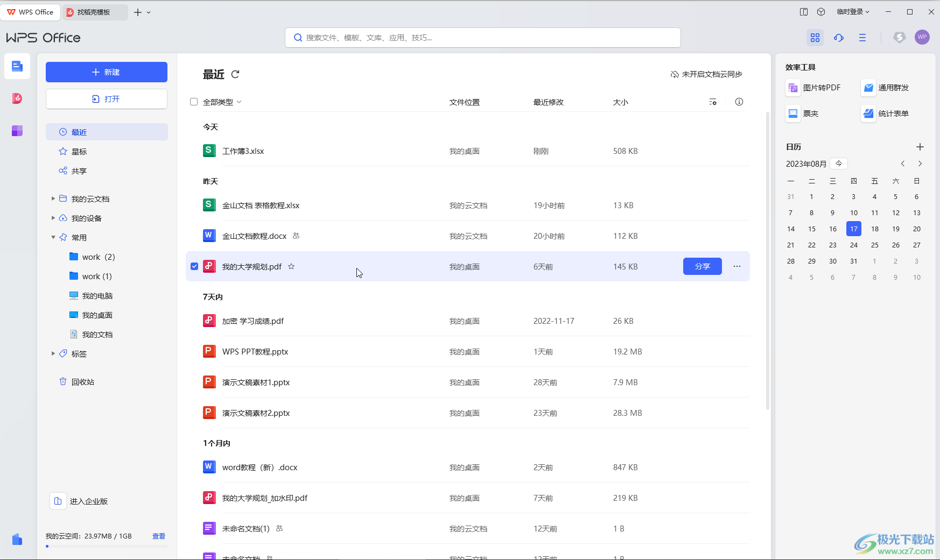Open the tab list dropdown arrow
940x560 pixels.
[149, 12]
